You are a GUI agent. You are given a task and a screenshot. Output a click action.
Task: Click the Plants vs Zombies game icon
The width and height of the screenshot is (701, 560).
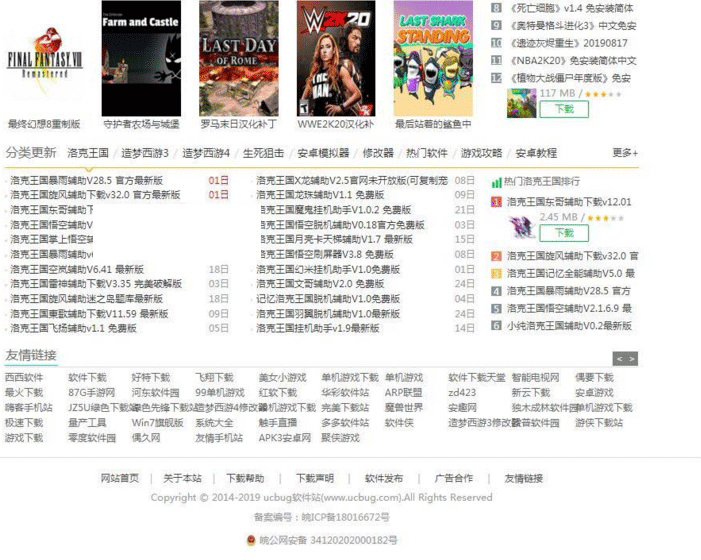(521, 103)
